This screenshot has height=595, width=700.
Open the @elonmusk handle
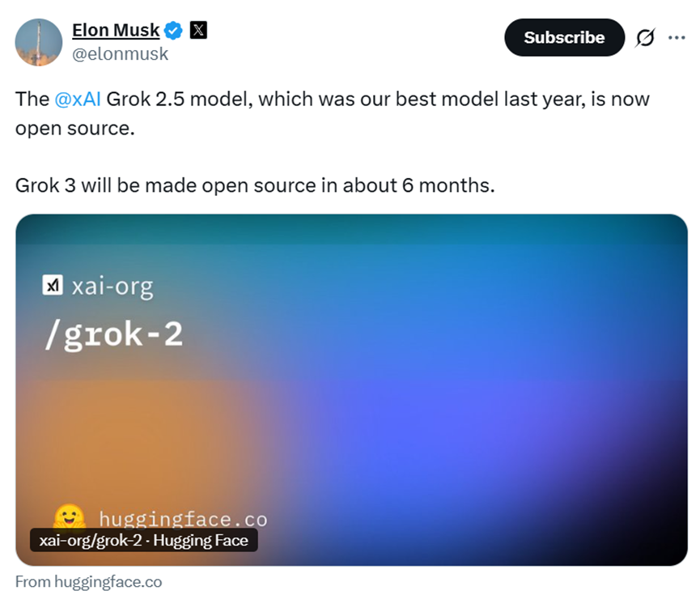[120, 53]
